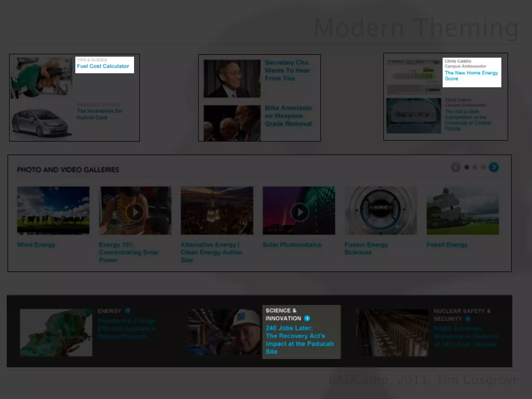Click the Fusion Energy Sciences gallery title
Image resolution: width=532 pixels, height=399 pixels.
366,248
